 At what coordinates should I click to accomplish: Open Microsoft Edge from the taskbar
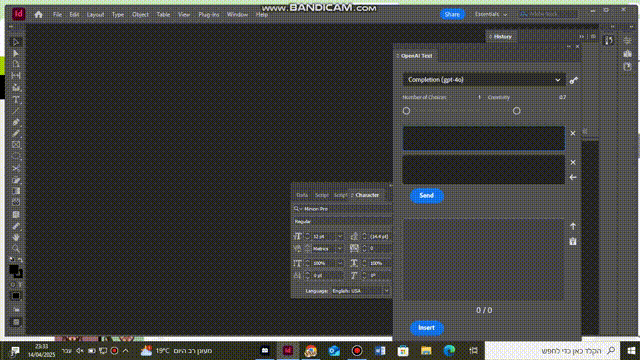pyautogui.click(x=449, y=351)
